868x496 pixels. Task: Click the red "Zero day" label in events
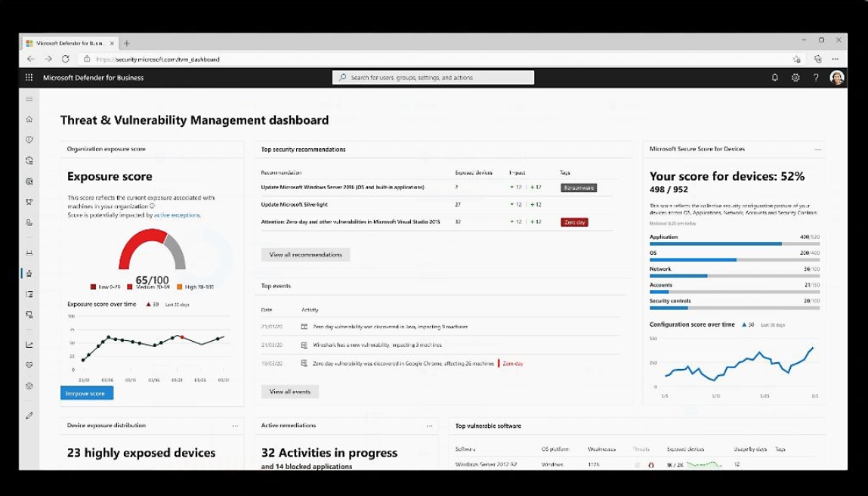(513, 364)
